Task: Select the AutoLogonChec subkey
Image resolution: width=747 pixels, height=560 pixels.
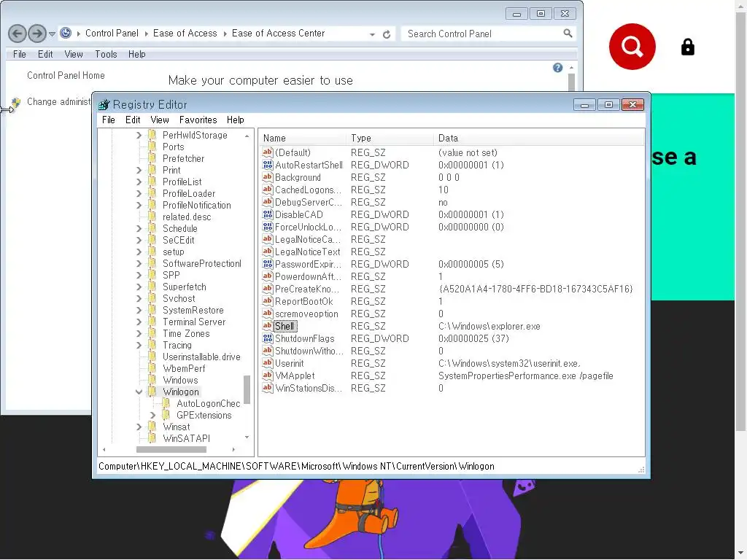Action: tap(208, 403)
